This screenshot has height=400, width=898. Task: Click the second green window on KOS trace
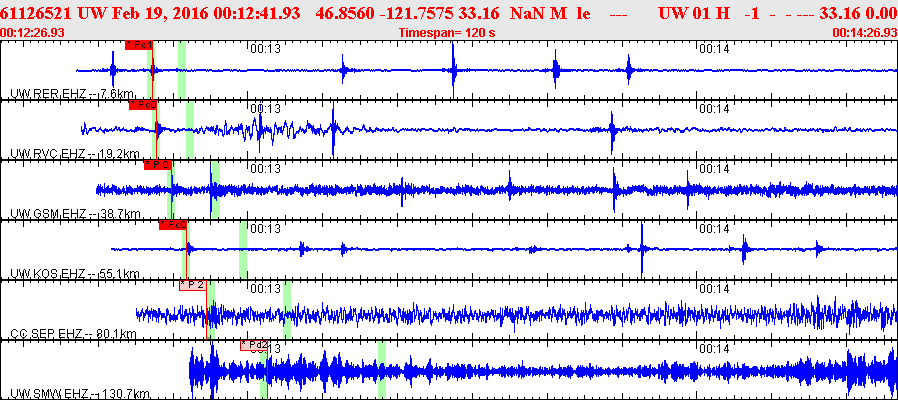[x=243, y=250]
